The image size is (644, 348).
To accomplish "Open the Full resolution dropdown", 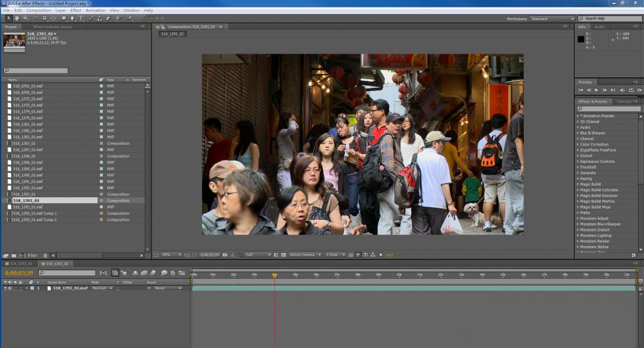I will 258,255.
